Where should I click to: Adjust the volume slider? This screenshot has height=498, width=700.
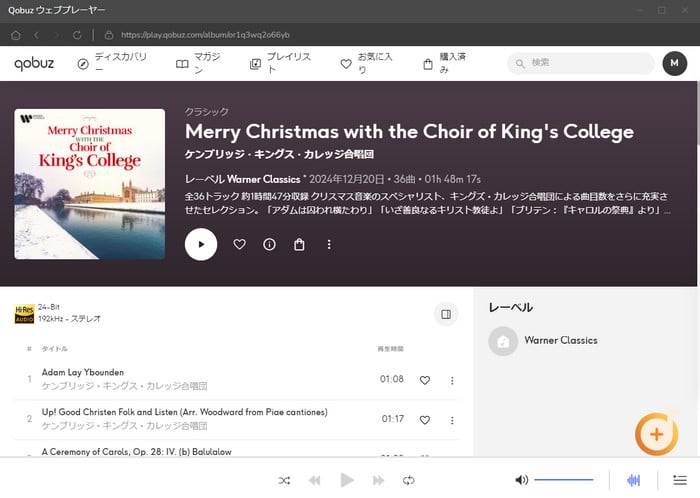564,480
